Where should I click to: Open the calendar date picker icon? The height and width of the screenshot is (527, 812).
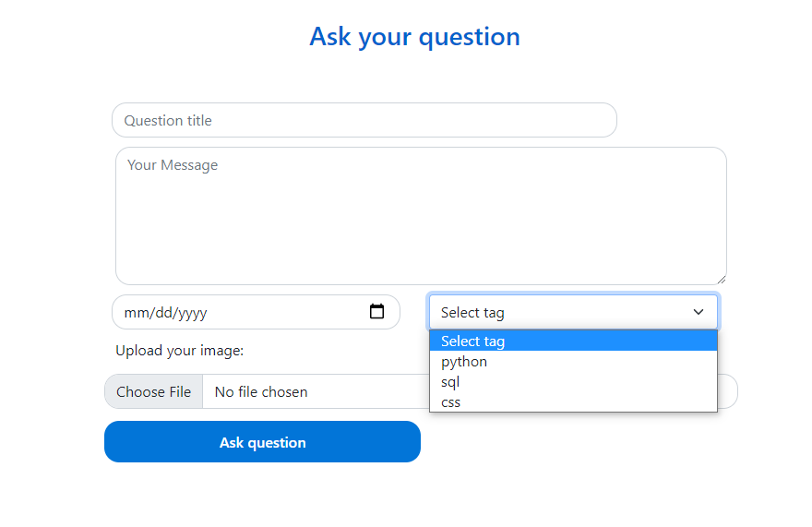(376, 312)
